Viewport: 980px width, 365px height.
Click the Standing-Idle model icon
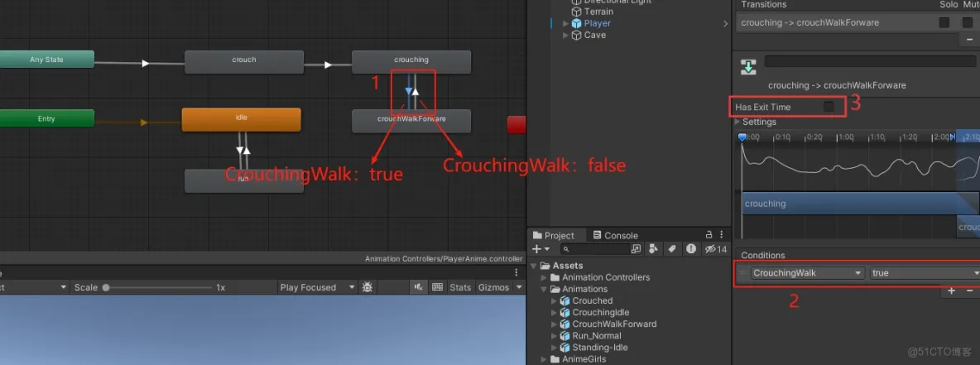click(x=565, y=348)
